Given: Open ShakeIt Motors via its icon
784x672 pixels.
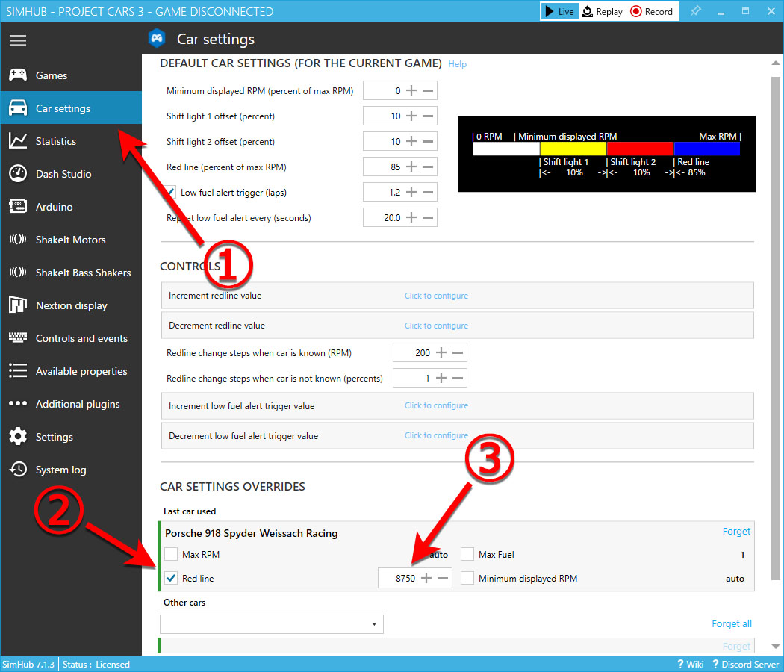Looking at the screenshot, I should (x=18, y=240).
